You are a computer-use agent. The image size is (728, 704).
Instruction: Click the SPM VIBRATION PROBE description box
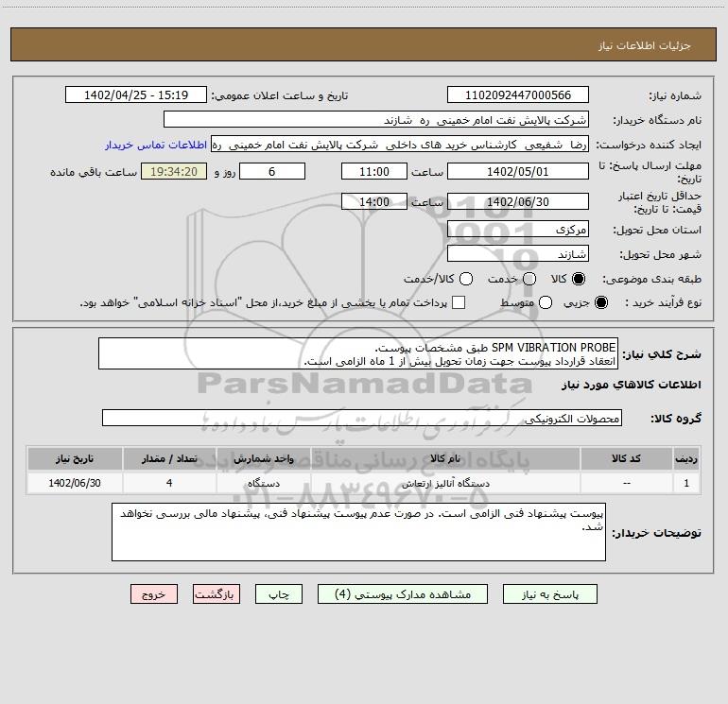[358, 353]
